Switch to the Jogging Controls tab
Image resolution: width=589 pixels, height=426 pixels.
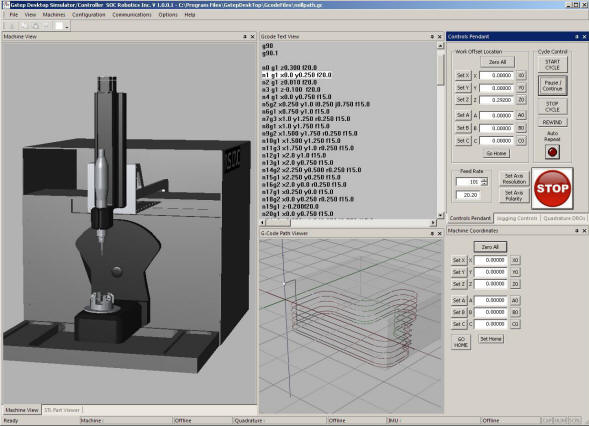(x=517, y=218)
